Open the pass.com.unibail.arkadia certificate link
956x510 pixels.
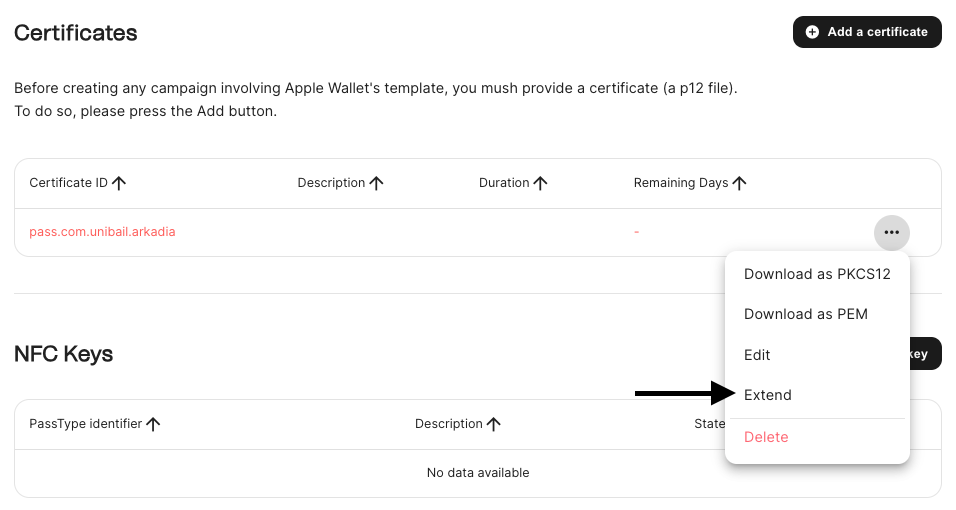pyautogui.click(x=103, y=232)
